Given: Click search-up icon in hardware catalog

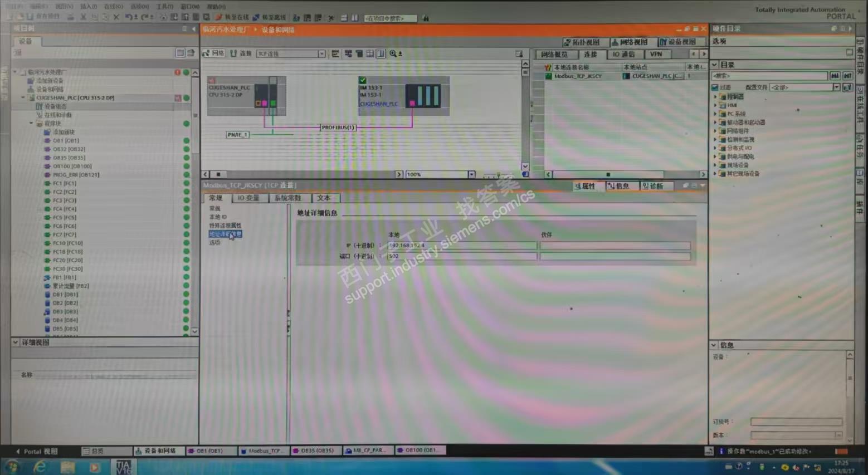Looking at the screenshot, I should click(x=847, y=76).
